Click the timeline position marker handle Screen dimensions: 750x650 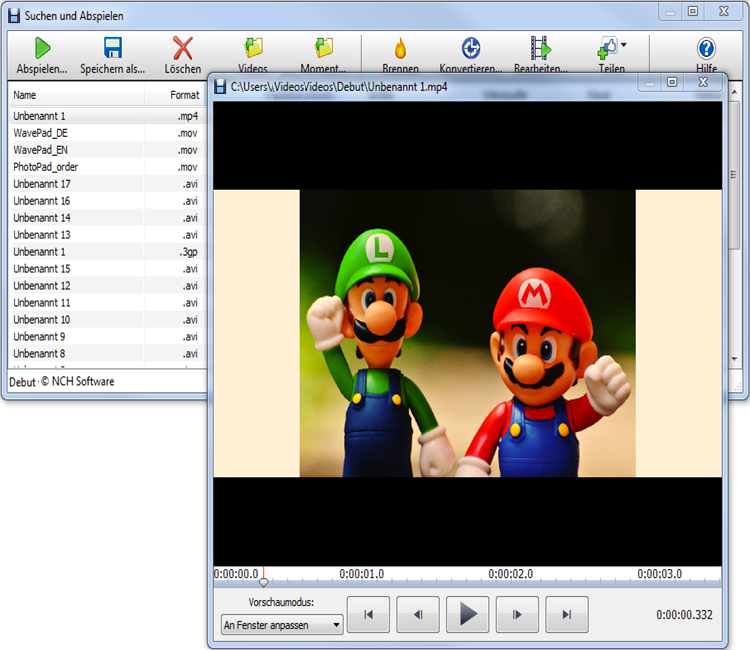point(264,583)
